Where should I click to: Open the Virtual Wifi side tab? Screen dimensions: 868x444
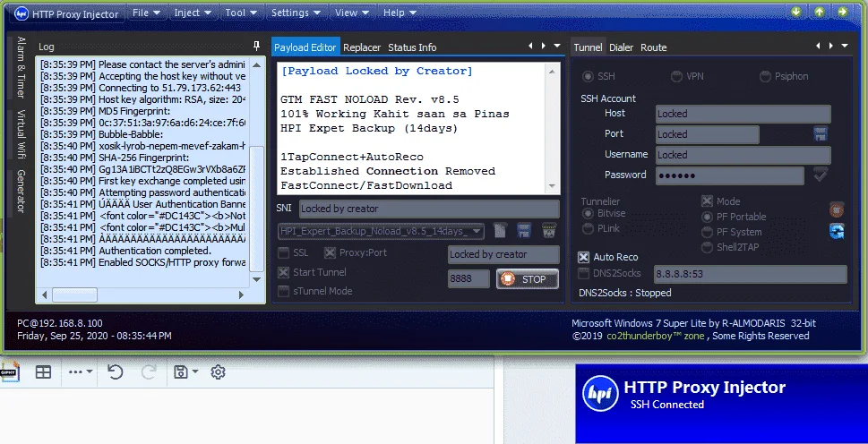pyautogui.click(x=21, y=135)
